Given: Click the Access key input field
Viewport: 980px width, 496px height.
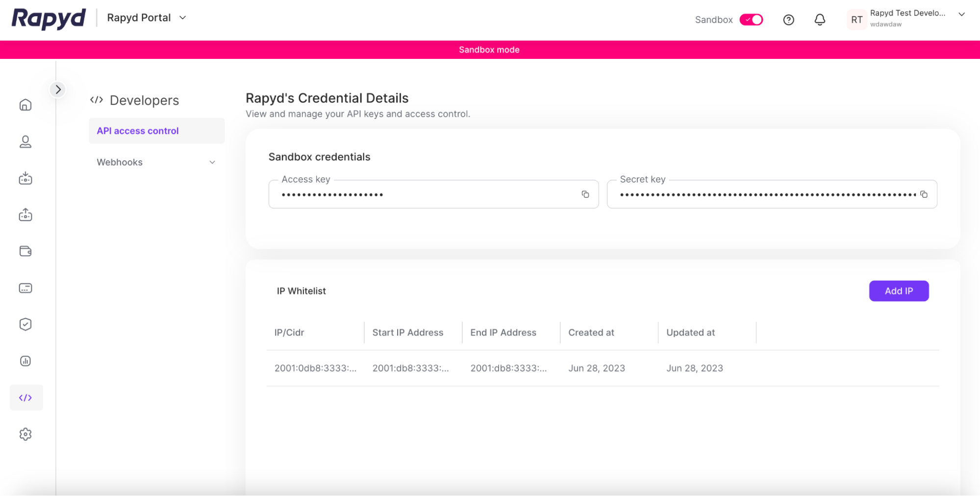Looking at the screenshot, I should pyautogui.click(x=422, y=195).
